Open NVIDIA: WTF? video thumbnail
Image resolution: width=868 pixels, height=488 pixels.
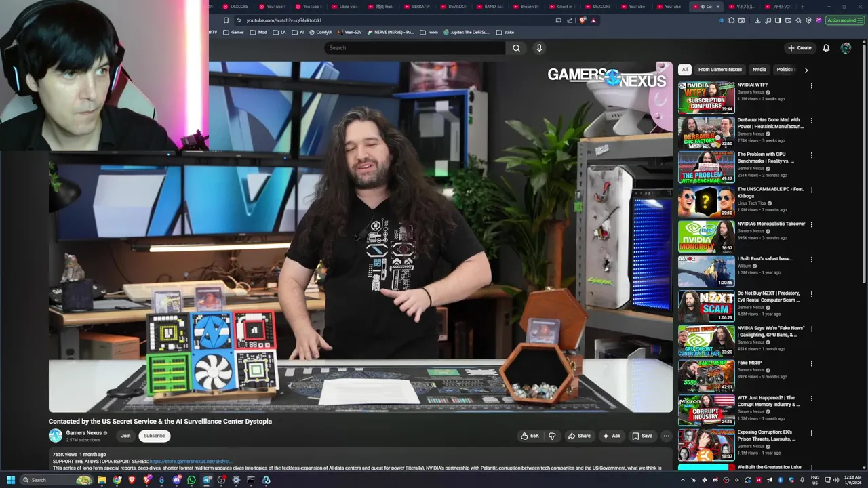pos(707,98)
